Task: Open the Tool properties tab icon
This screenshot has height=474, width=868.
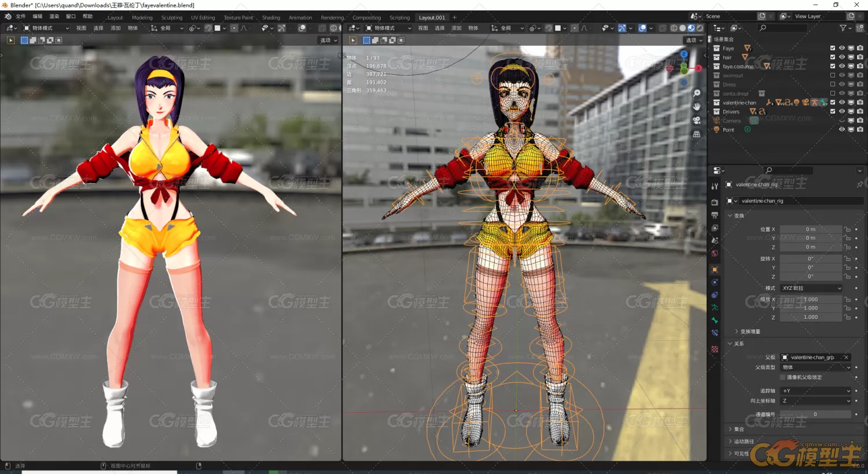Action: (715, 186)
